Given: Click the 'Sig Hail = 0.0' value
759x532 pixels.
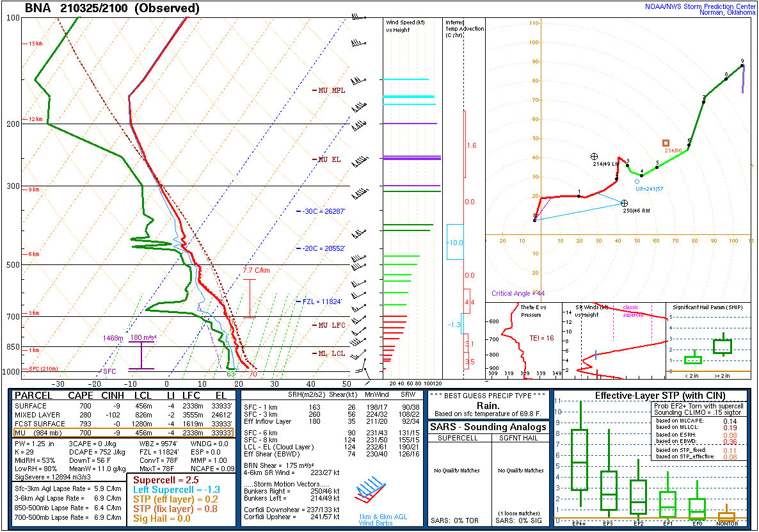Looking at the screenshot, I should 162,519.
